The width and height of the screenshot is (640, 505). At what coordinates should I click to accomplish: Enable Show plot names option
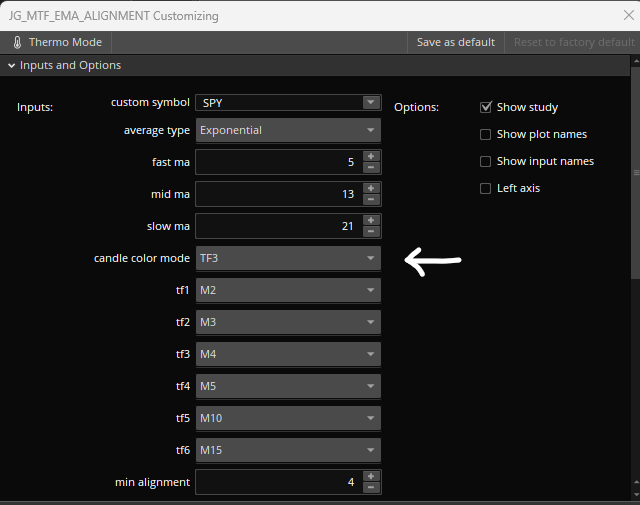point(486,134)
